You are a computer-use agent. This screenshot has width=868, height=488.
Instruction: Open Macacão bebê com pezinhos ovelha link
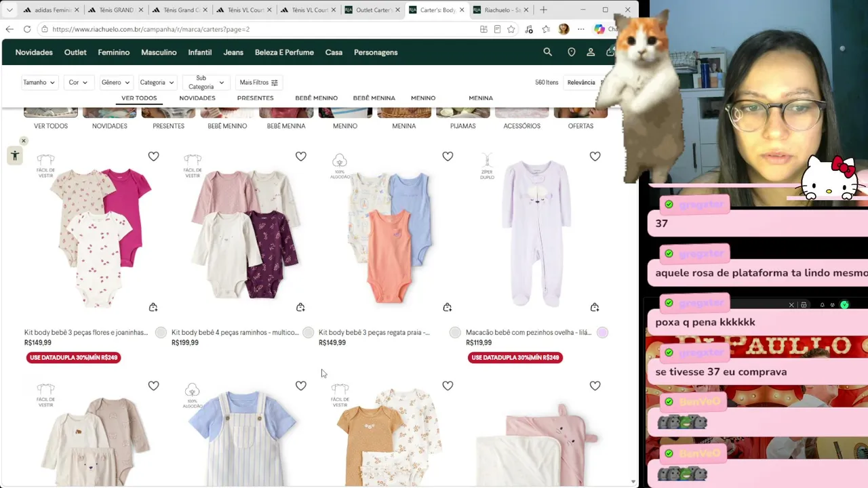pyautogui.click(x=528, y=333)
